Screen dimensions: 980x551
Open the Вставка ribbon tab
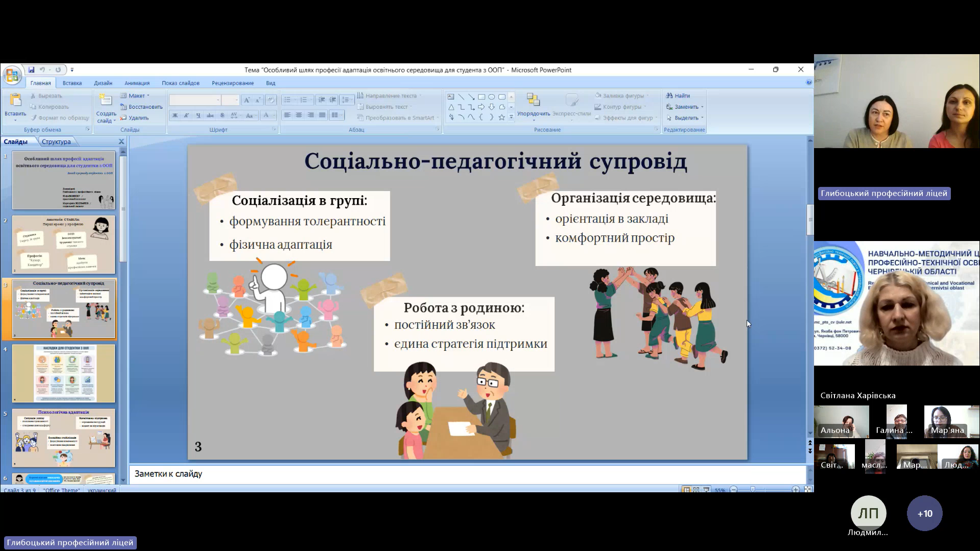tap(72, 83)
